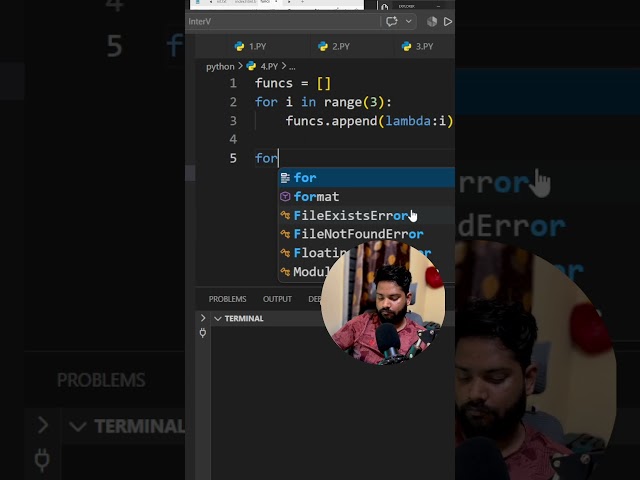640x480 pixels.
Task: Click the 'for' snippet suggestion icon
Action: 285,178
